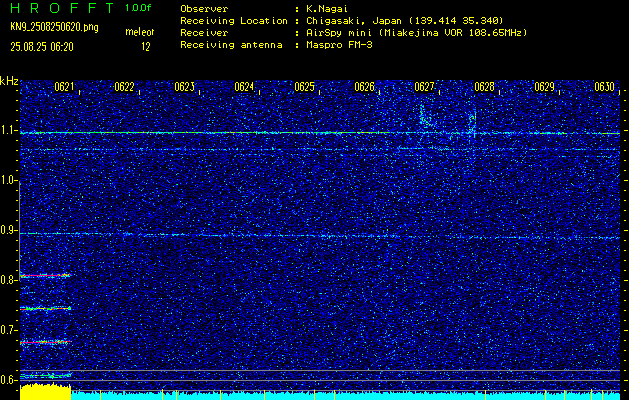
Task: Click the Receiving antenna label
Action: [231, 45]
